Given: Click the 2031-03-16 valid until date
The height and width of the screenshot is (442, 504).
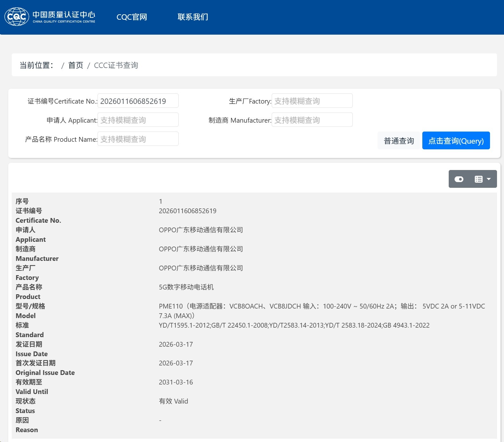Looking at the screenshot, I should pos(176,382).
